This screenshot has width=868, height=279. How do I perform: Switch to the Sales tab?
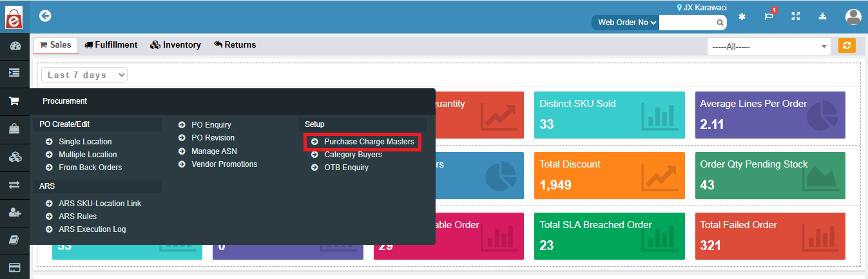[55, 45]
